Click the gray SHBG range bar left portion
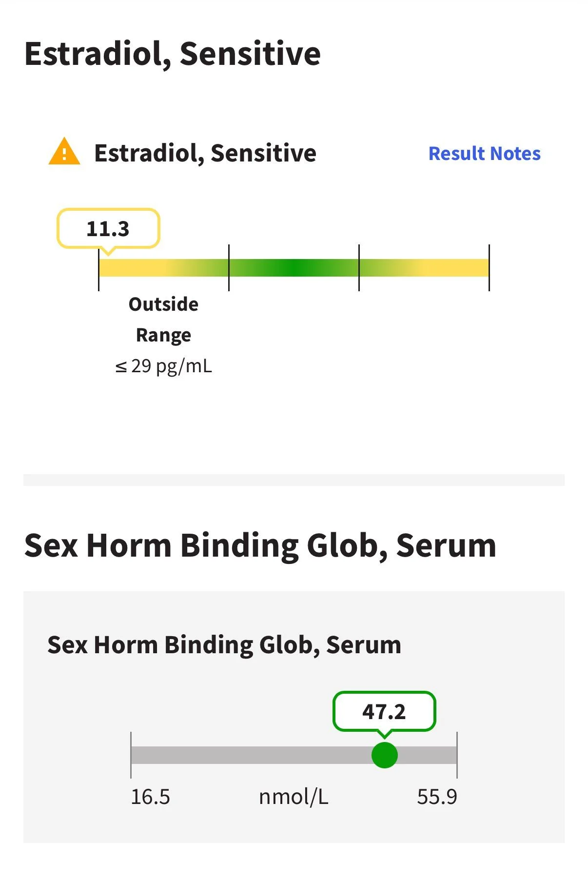 click(251, 755)
